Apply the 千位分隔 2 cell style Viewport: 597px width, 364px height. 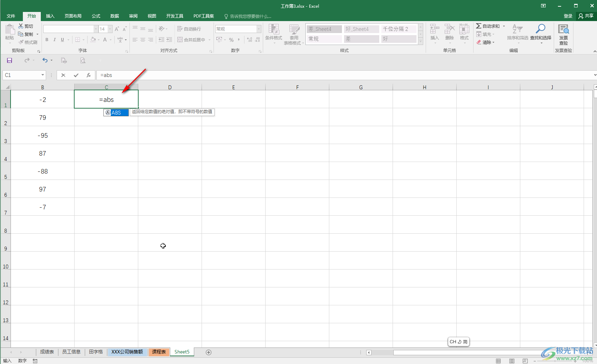(x=399, y=29)
